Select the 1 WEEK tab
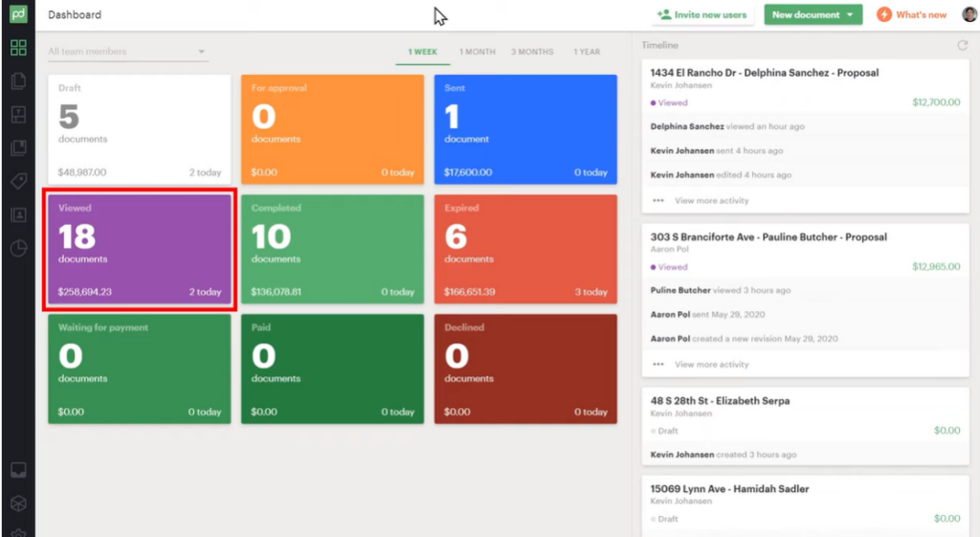980x537 pixels. pos(422,52)
